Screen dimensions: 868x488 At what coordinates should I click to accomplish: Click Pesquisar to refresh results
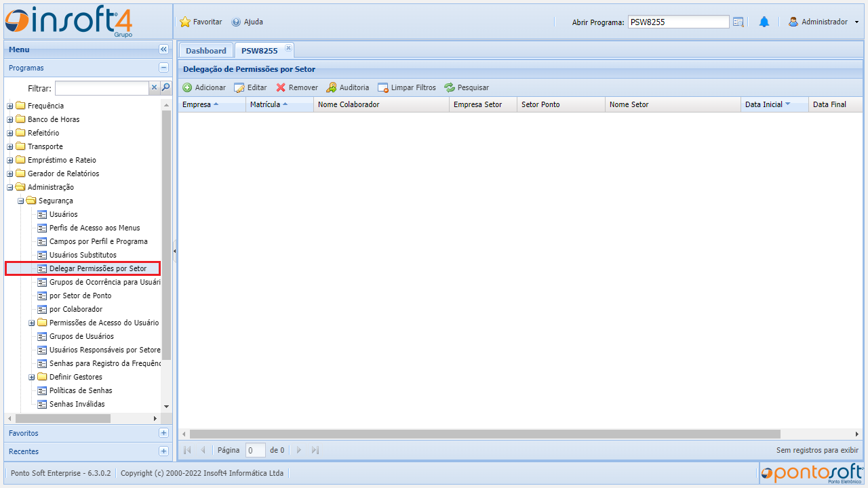pos(467,87)
